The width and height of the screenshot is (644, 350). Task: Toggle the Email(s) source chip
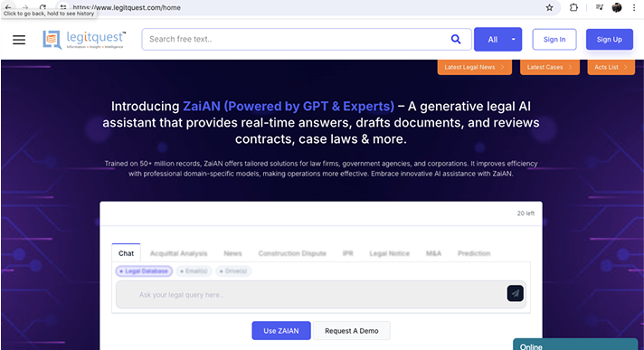[194, 271]
